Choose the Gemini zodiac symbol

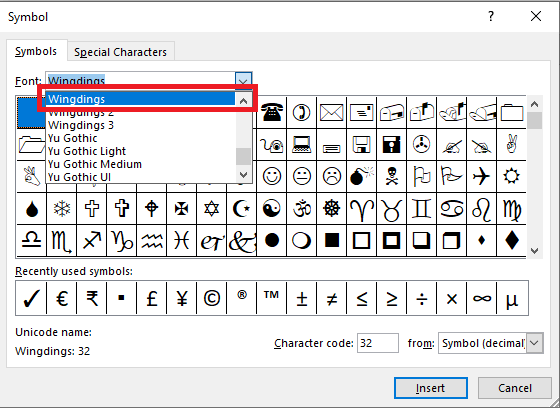[x=421, y=209]
